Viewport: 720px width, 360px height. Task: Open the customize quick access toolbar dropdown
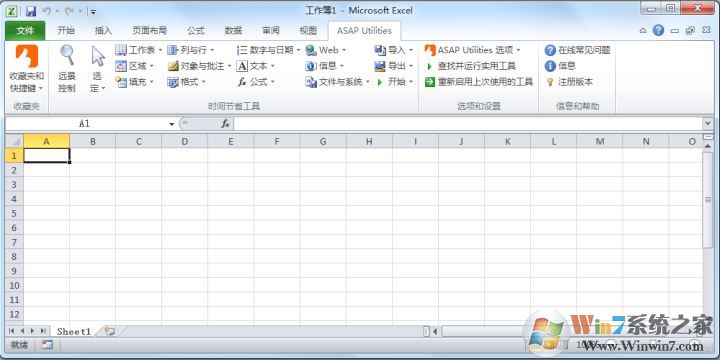pyautogui.click(x=93, y=11)
